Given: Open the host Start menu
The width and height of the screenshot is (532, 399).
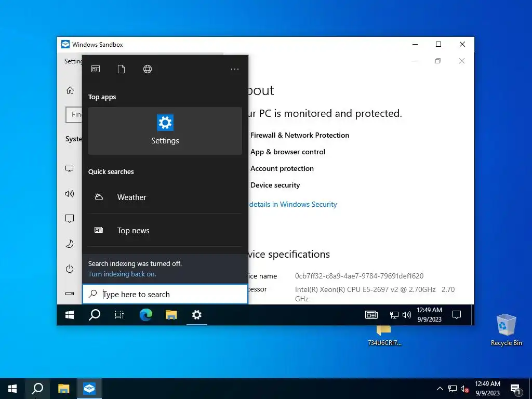Looking at the screenshot, I should (12, 389).
